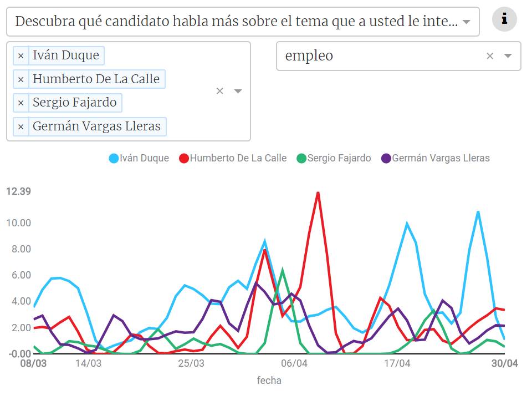Clear the empleo topic selection
The height and width of the screenshot is (395, 532).
(490, 55)
